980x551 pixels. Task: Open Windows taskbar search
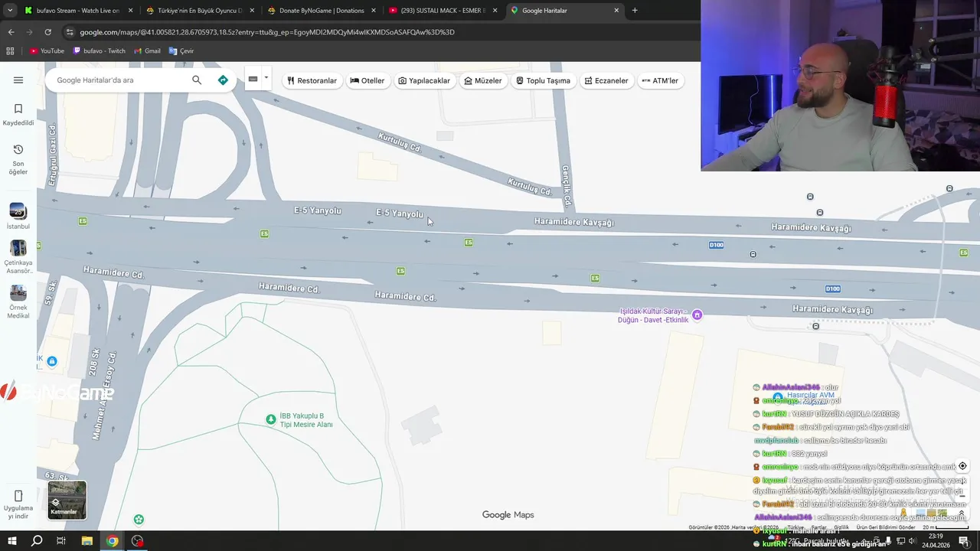(37, 541)
